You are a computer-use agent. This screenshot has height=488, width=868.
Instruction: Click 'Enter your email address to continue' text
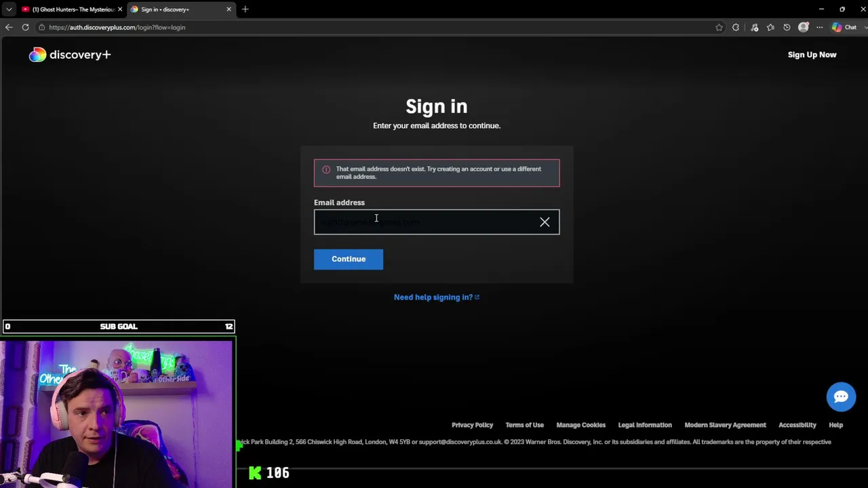(x=437, y=125)
